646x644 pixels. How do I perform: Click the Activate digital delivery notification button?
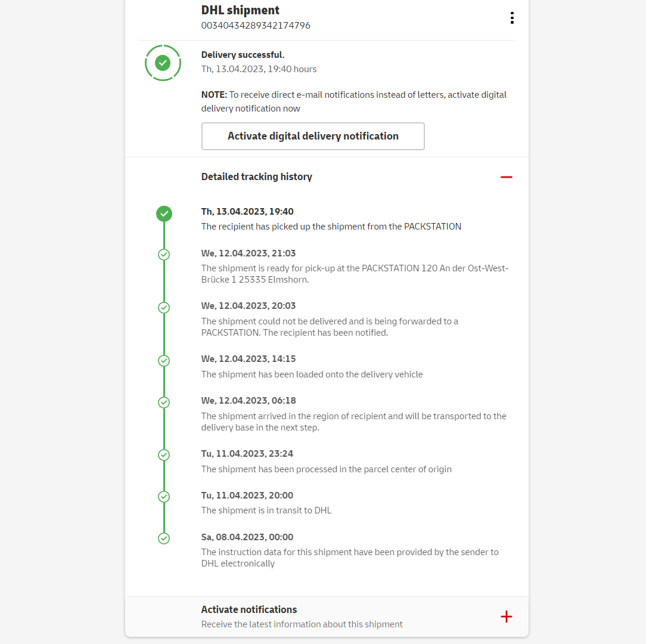point(313,136)
